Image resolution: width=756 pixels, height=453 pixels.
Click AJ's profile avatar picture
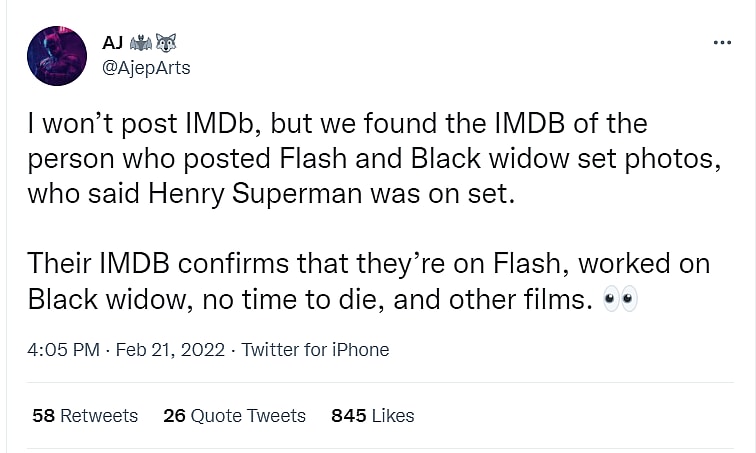click(x=56, y=55)
